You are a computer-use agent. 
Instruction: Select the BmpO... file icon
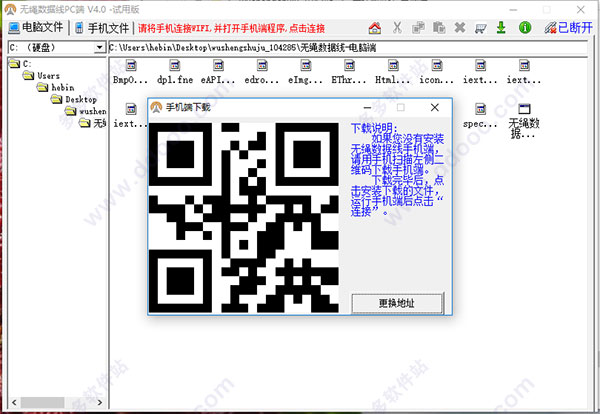(130, 72)
